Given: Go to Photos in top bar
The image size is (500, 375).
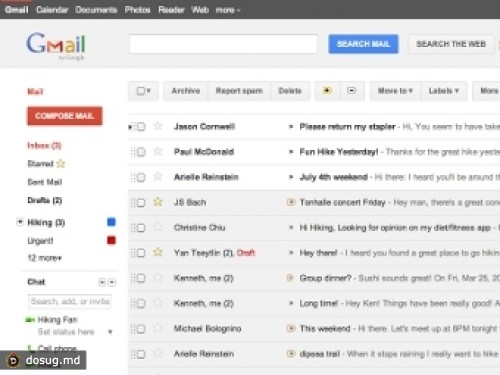Looking at the screenshot, I should [x=137, y=10].
